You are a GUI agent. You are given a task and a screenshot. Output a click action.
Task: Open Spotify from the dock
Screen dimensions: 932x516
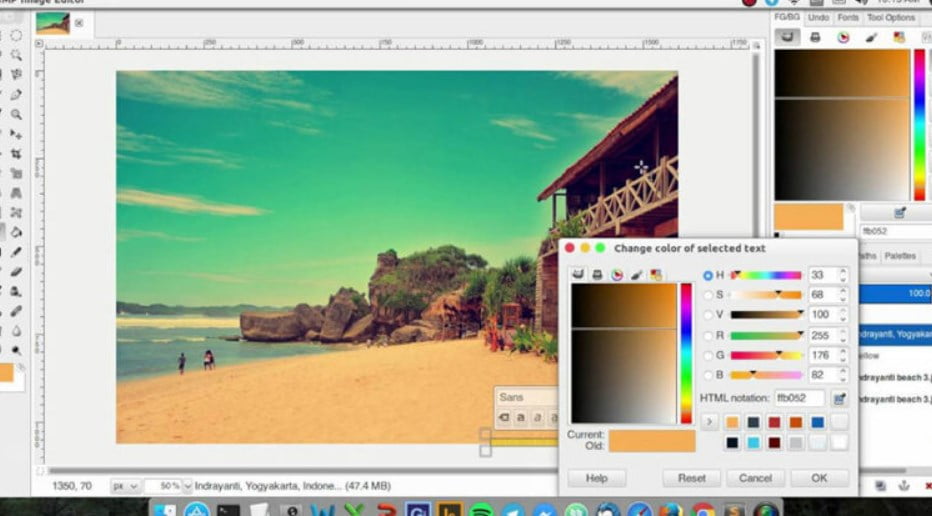[x=481, y=511]
